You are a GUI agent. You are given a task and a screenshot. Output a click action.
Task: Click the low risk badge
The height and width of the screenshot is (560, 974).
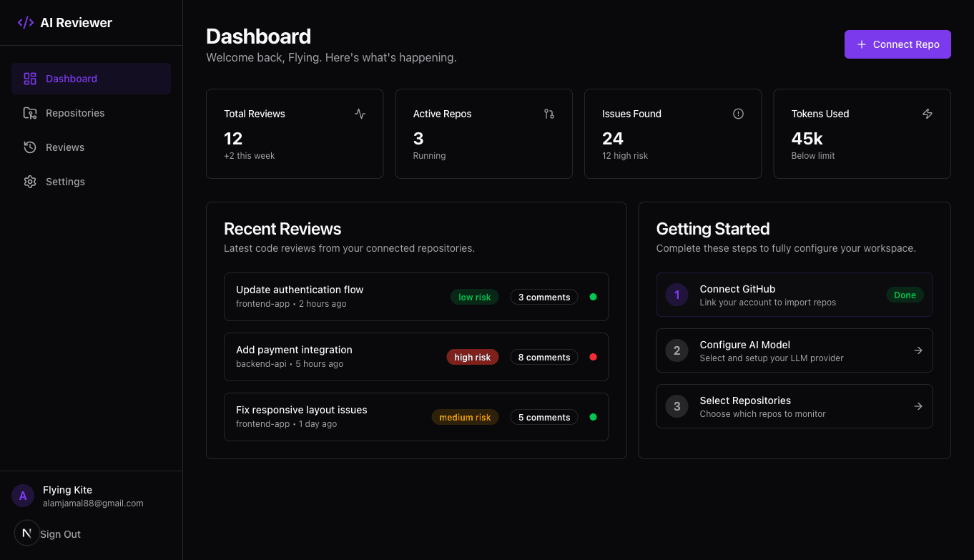474,297
